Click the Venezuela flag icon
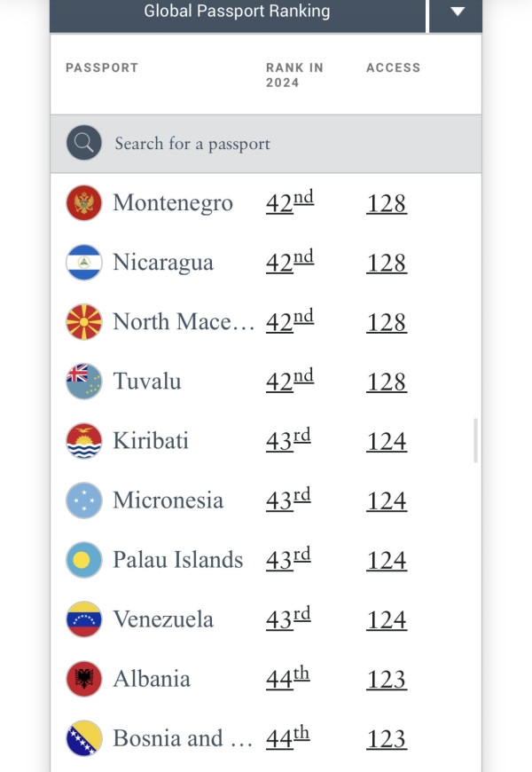Image resolution: width=532 pixels, height=772 pixels. coord(84,619)
